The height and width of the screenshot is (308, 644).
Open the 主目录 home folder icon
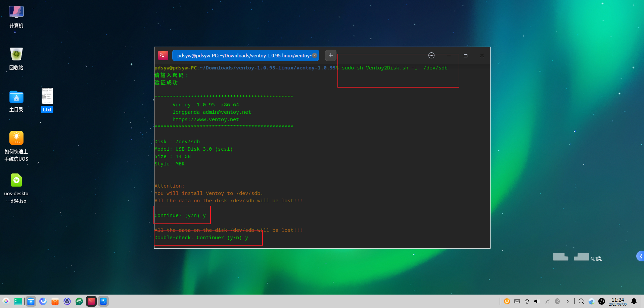coord(16,101)
